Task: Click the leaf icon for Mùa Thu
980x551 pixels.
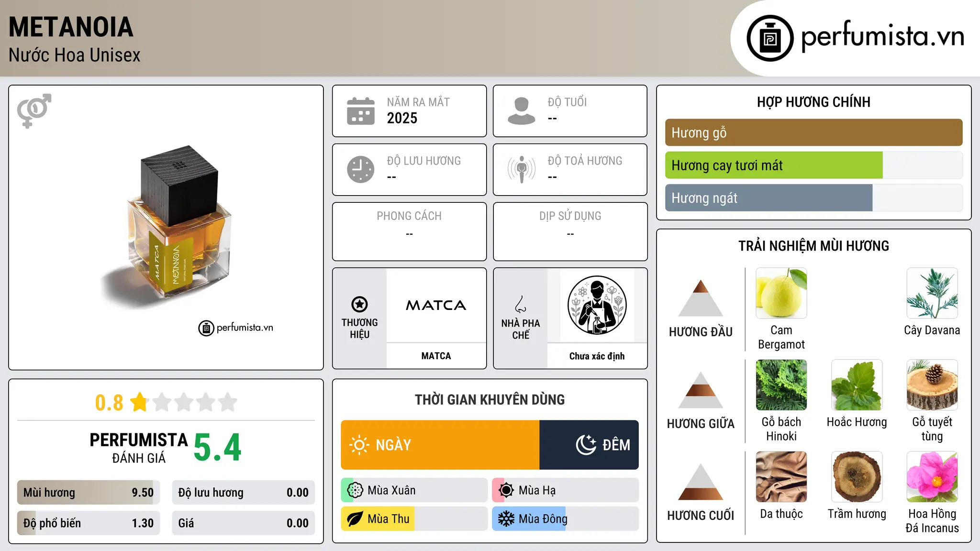Action: pos(355,519)
